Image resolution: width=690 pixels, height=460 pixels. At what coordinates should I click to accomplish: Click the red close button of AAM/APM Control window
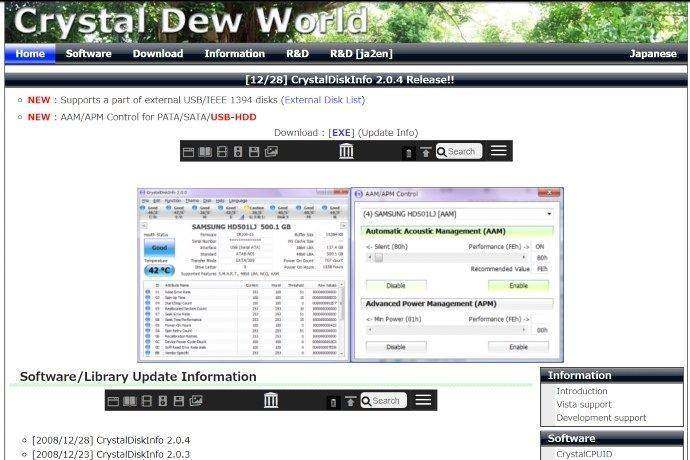point(549,193)
